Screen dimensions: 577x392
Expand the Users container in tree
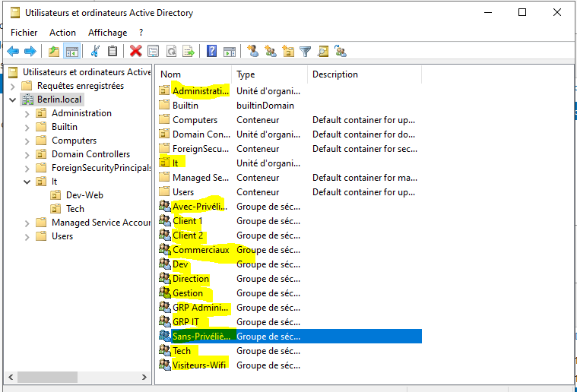27,236
